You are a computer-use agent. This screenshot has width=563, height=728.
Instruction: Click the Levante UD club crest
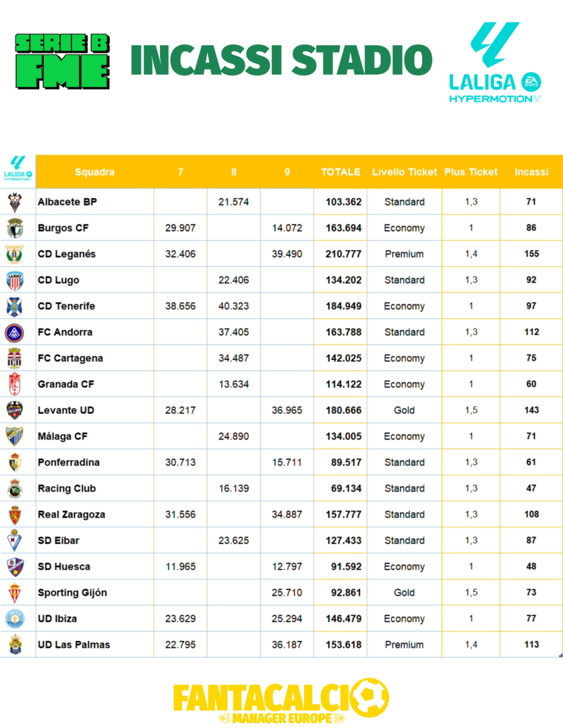(15, 411)
